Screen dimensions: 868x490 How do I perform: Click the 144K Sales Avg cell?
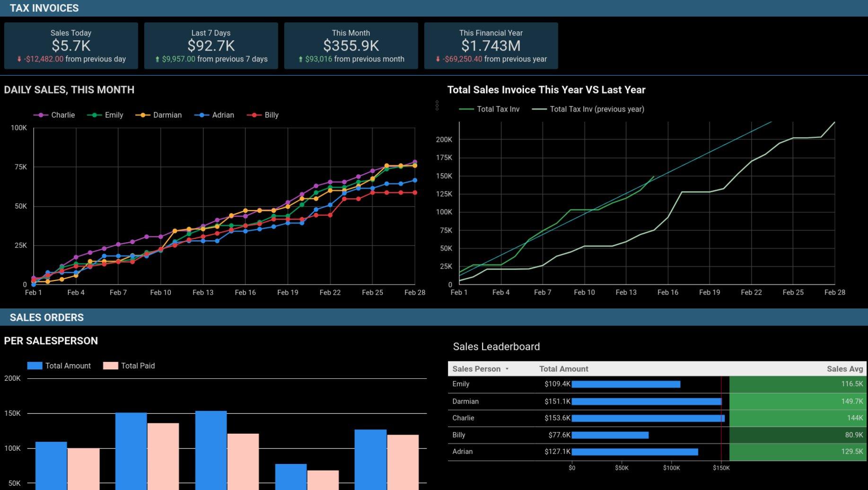[x=798, y=418]
